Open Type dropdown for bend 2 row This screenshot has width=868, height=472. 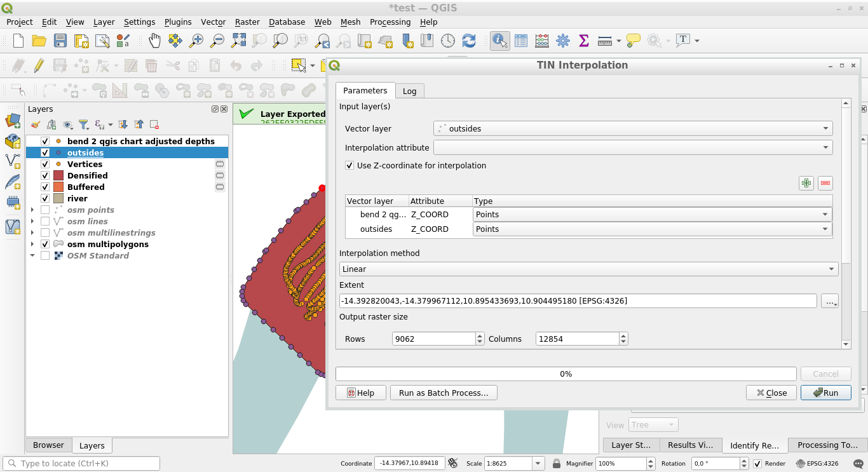[653, 215]
